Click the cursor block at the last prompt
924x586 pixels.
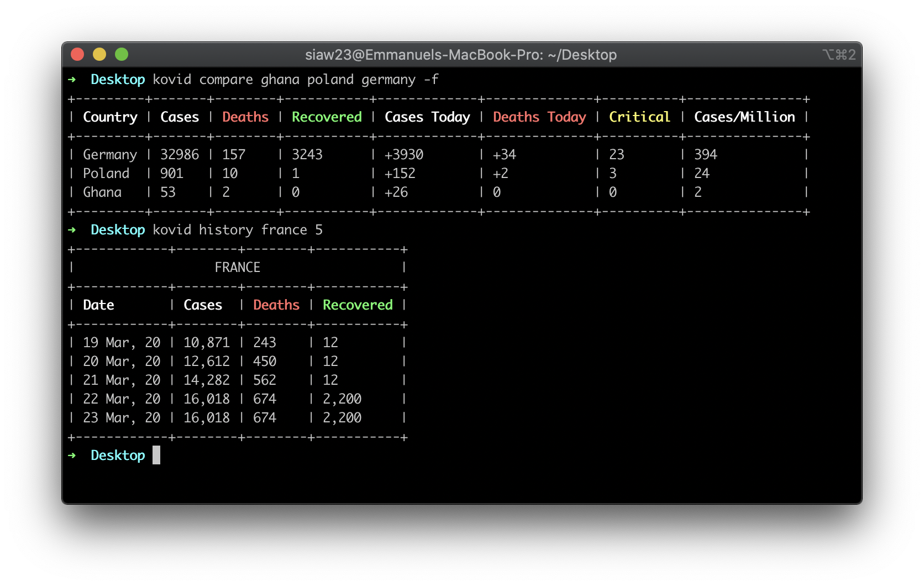(156, 455)
